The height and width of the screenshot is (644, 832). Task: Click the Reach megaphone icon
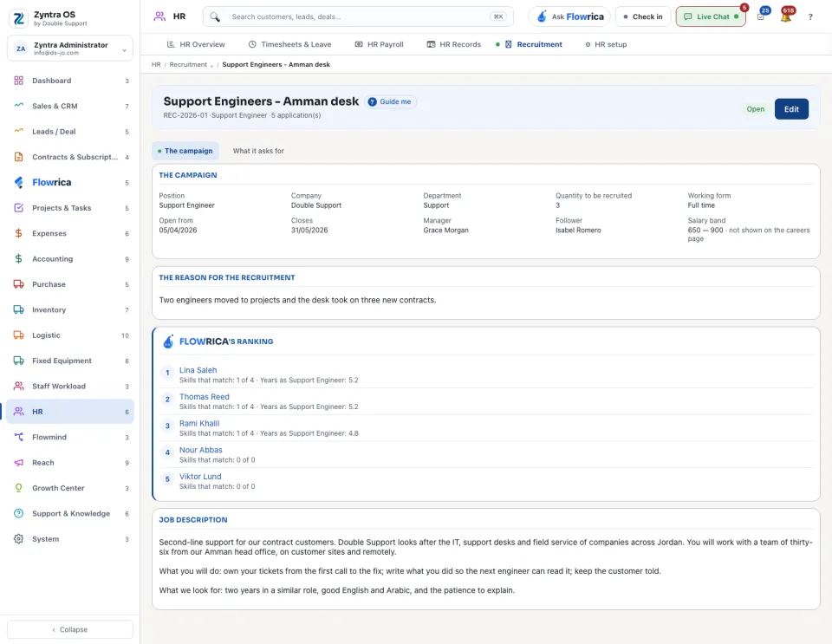click(x=18, y=463)
